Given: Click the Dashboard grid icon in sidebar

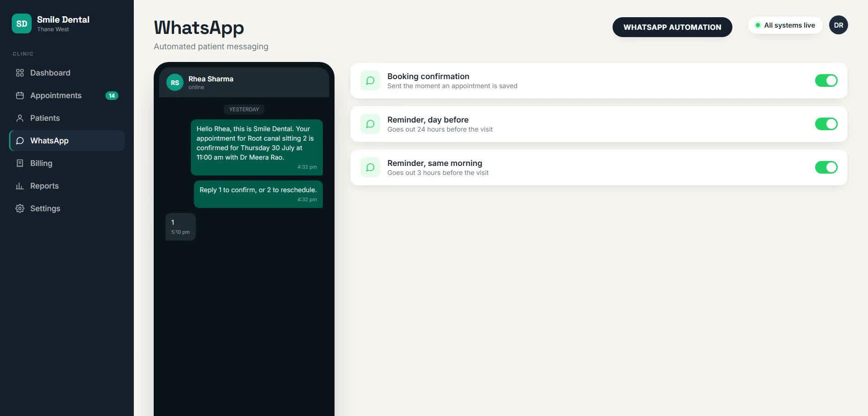Looking at the screenshot, I should pos(20,73).
